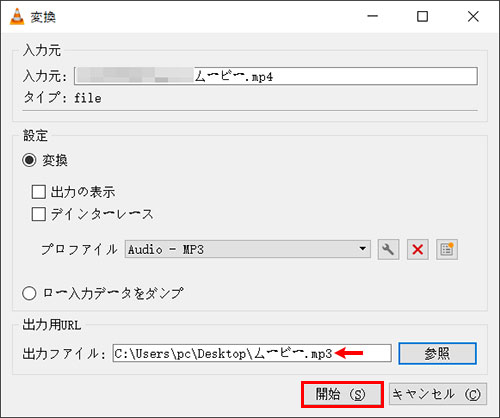
Task: Click the 出力用URL group label
Action: 52,325
